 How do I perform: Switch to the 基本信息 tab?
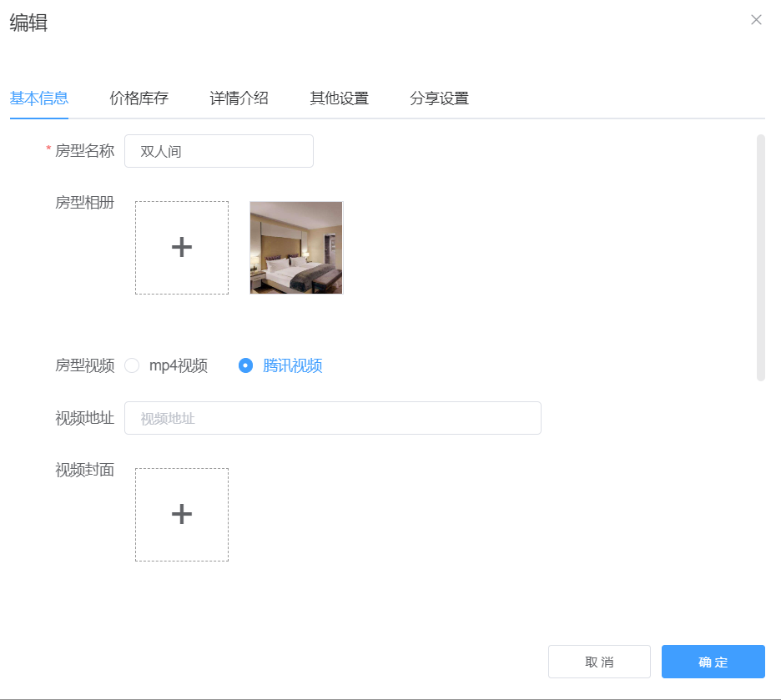(39, 98)
